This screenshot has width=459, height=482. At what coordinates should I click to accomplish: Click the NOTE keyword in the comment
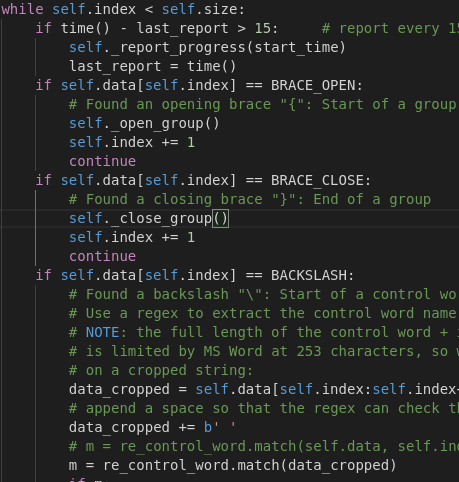(102, 332)
